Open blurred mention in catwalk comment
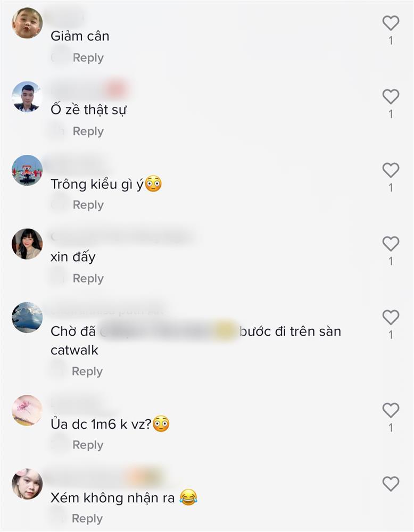The height and width of the screenshot is (532, 414). coord(168,331)
